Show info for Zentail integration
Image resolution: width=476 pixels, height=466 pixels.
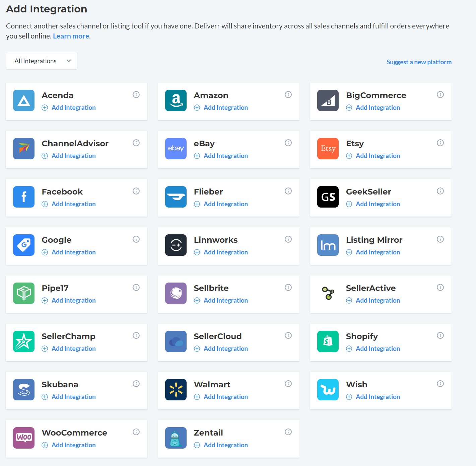288,432
